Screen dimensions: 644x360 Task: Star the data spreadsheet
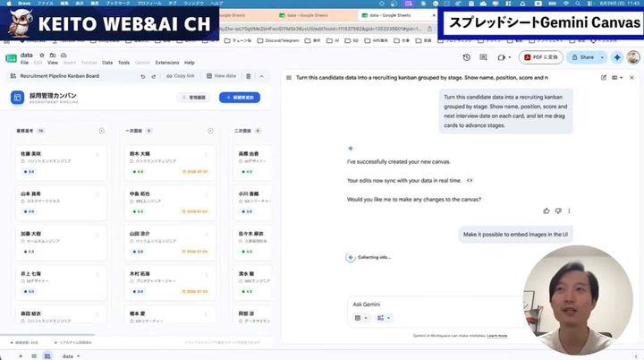click(41, 56)
